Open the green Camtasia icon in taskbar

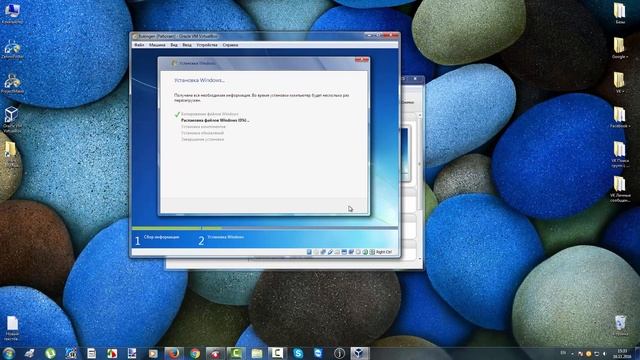pos(236,353)
